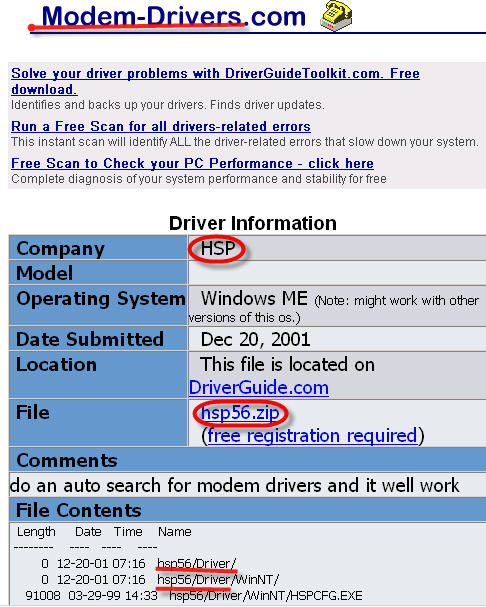Click the Modem-Drivers.com logo title
Screen dimensions: 486x607
tap(173, 17)
